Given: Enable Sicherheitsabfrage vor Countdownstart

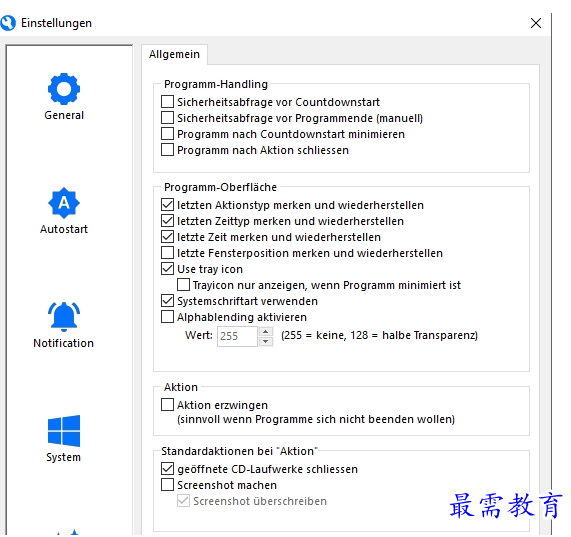Looking at the screenshot, I should click(x=167, y=102).
